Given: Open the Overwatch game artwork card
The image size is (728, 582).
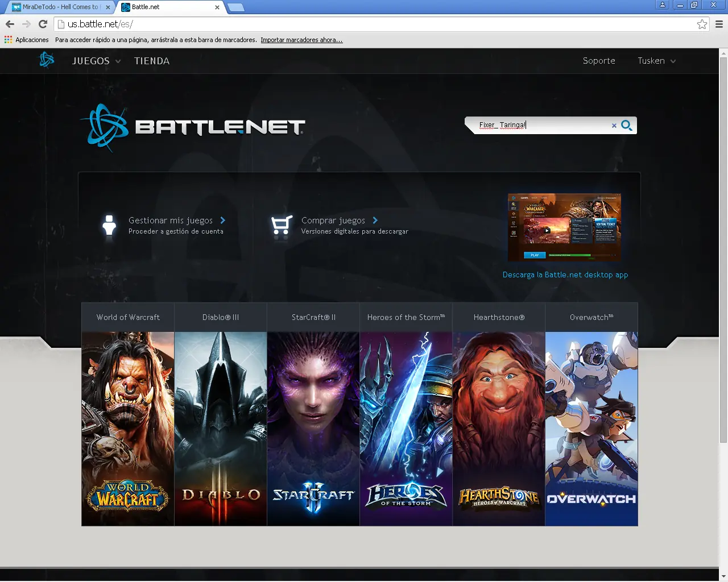Looking at the screenshot, I should click(x=591, y=429).
